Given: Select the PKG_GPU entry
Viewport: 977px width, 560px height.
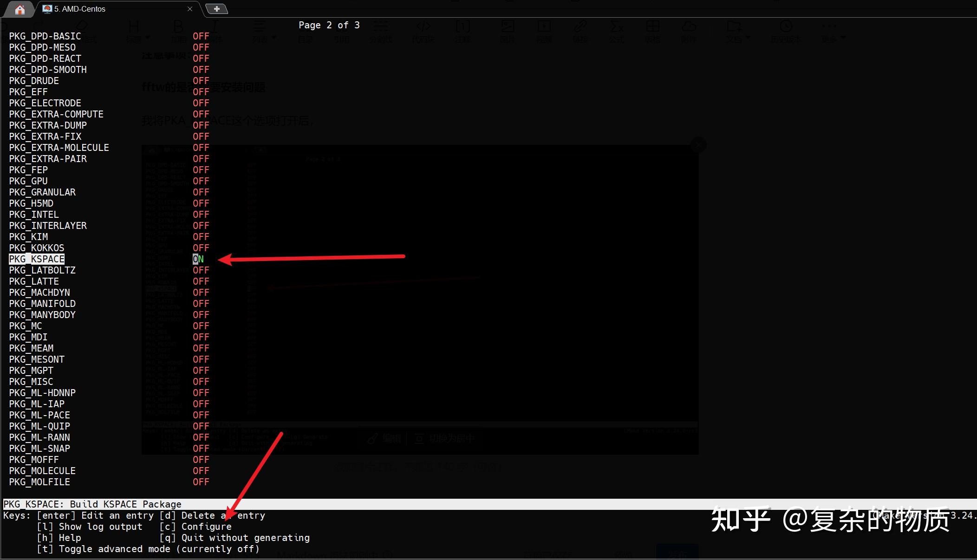Looking at the screenshot, I should coord(28,181).
